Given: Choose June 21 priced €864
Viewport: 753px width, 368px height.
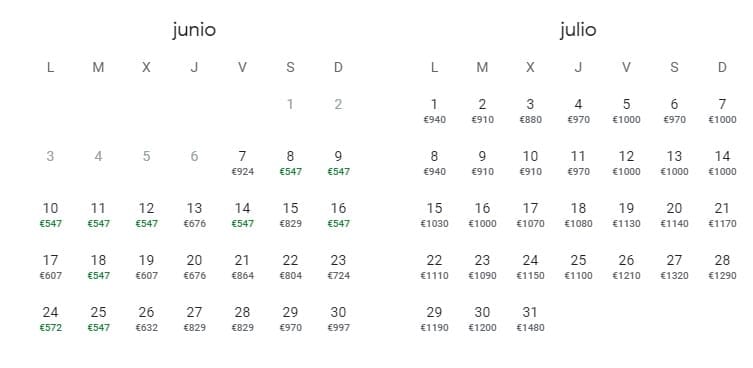Looking at the screenshot, I should tap(242, 267).
